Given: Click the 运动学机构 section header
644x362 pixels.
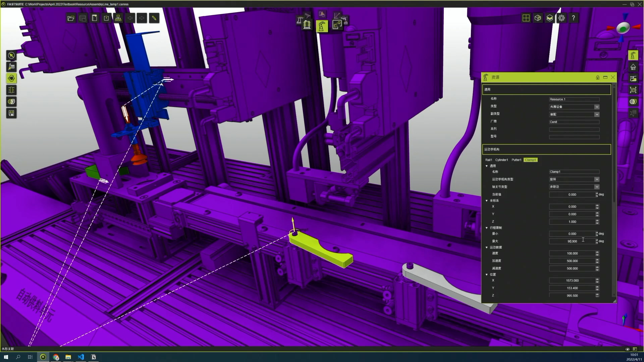Looking at the screenshot, I should 546,149.
